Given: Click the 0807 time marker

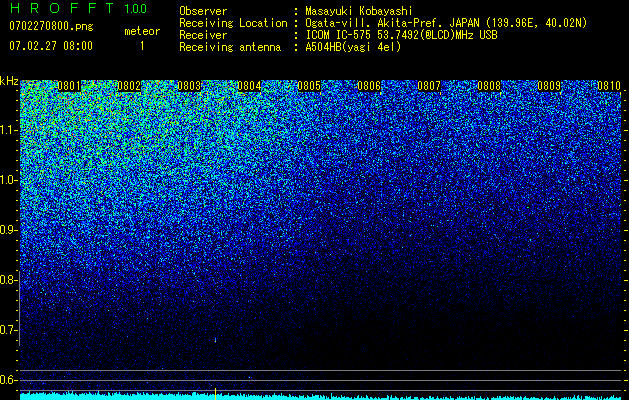Looking at the screenshot, I should click(429, 86).
